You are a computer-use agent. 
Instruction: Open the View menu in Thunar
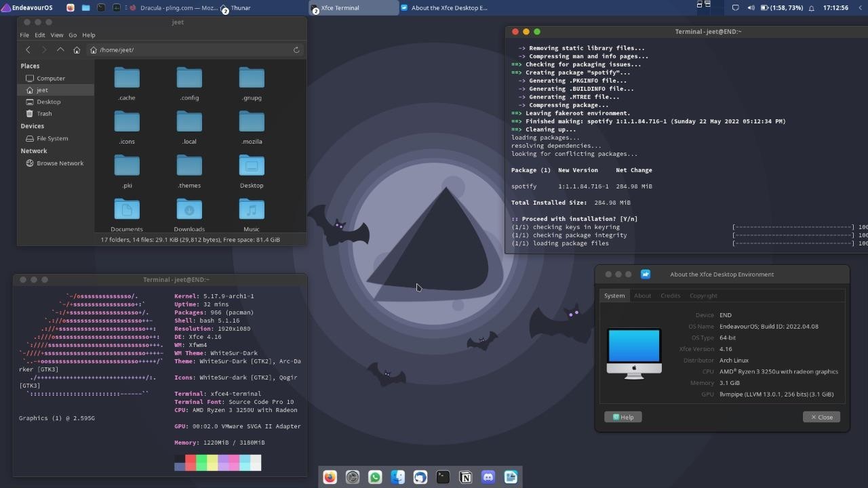pyautogui.click(x=57, y=35)
